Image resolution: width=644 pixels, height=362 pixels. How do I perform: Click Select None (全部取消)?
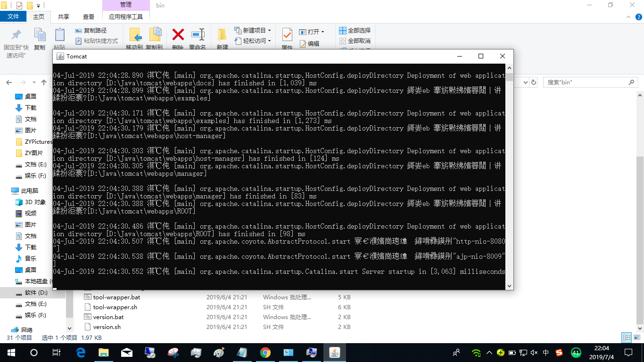(x=355, y=41)
